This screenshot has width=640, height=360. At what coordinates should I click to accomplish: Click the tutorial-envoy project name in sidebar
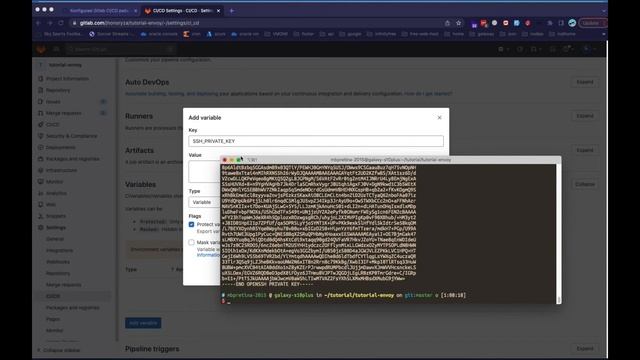click(65, 65)
